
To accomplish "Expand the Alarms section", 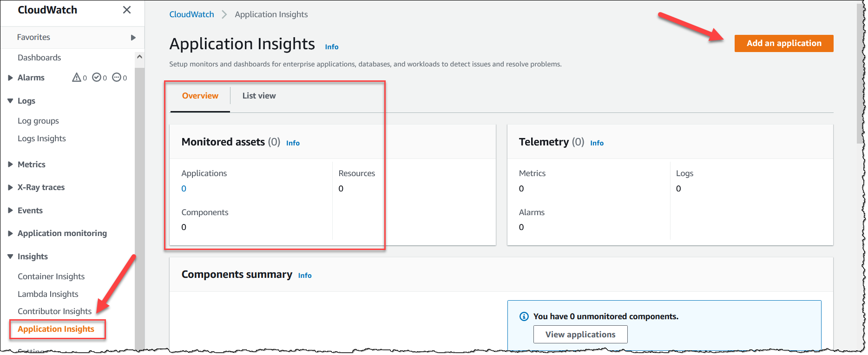I will (10, 78).
